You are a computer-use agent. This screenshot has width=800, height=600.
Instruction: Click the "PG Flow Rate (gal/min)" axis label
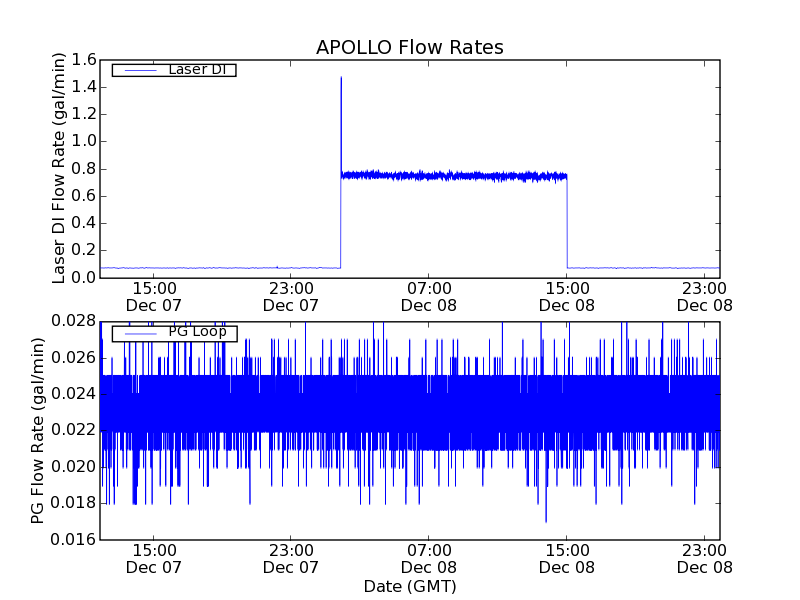point(38,431)
